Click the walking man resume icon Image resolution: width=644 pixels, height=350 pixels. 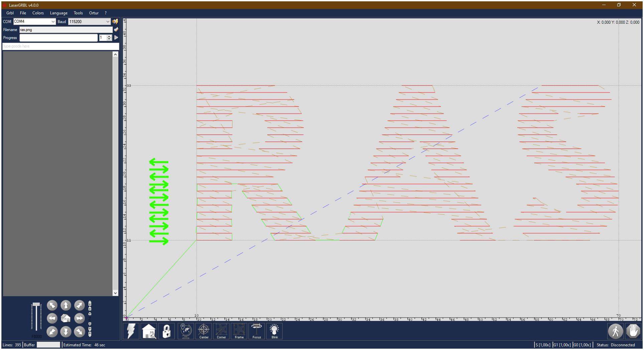click(615, 331)
